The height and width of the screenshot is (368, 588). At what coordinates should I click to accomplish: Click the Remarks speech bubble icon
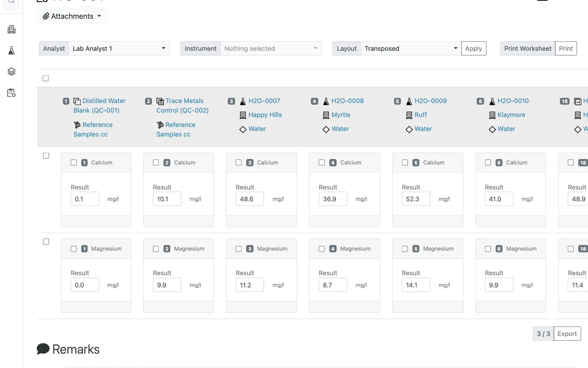pos(43,349)
